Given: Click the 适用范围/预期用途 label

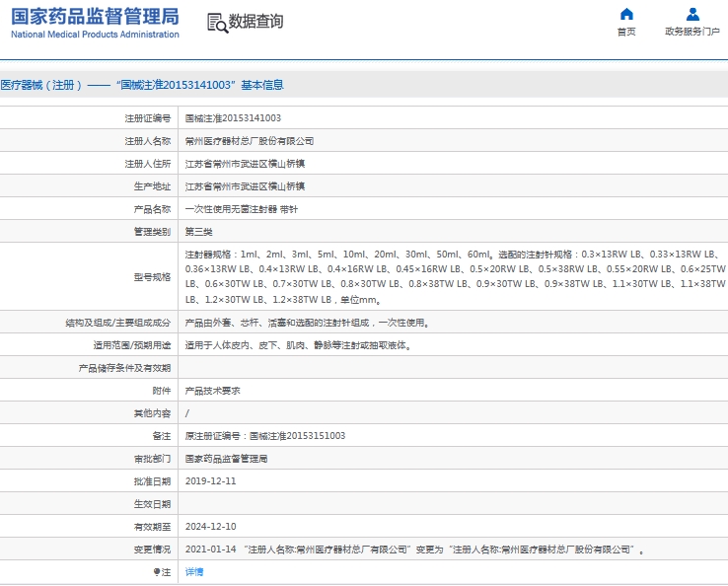Looking at the screenshot, I should [x=132, y=345].
